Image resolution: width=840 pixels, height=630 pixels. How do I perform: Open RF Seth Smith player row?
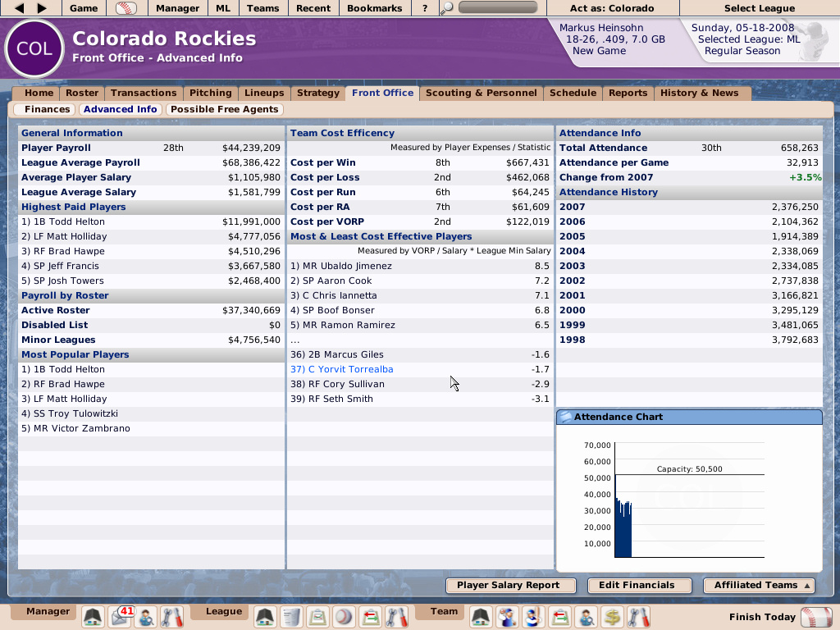click(420, 399)
